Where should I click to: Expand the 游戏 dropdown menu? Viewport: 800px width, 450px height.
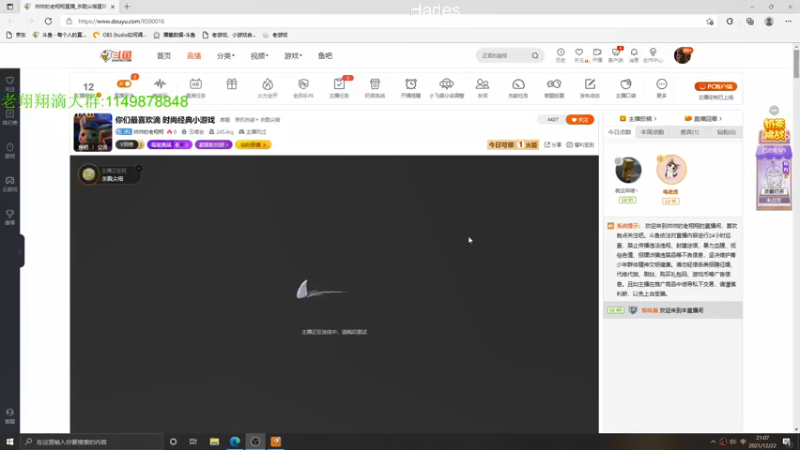(x=293, y=56)
